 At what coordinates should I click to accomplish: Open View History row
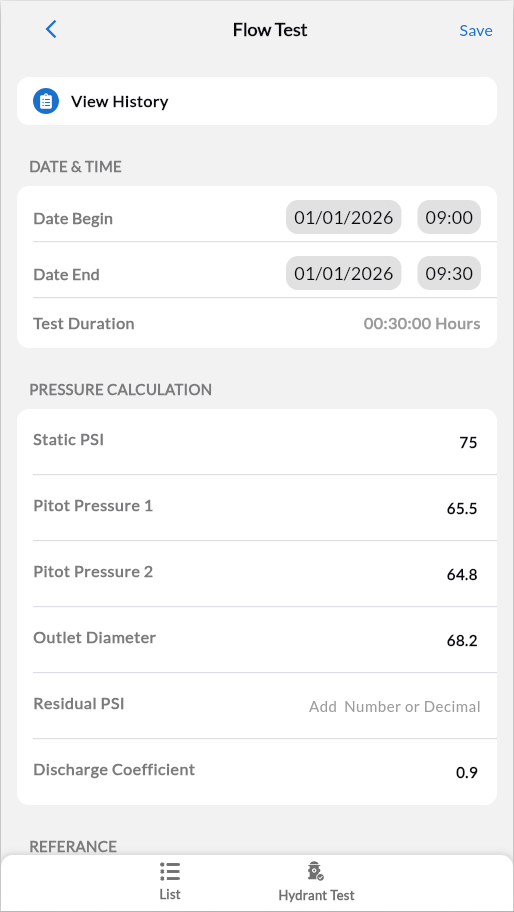tap(257, 101)
